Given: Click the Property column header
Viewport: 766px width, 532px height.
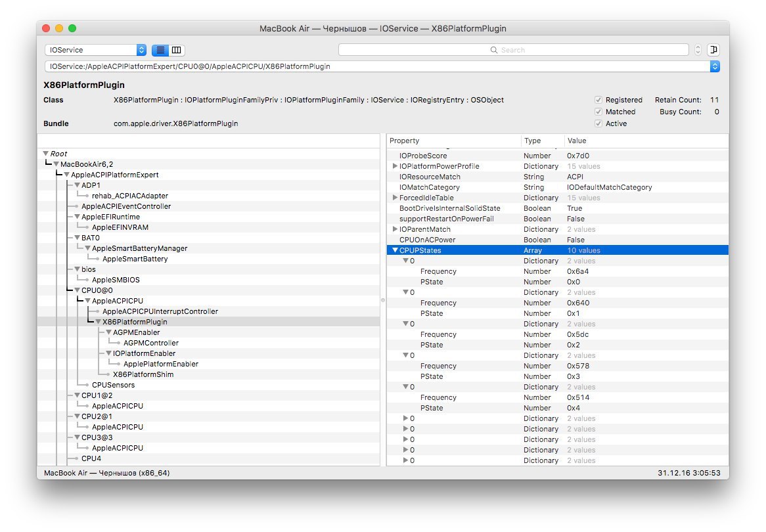Looking at the screenshot, I should [x=404, y=141].
